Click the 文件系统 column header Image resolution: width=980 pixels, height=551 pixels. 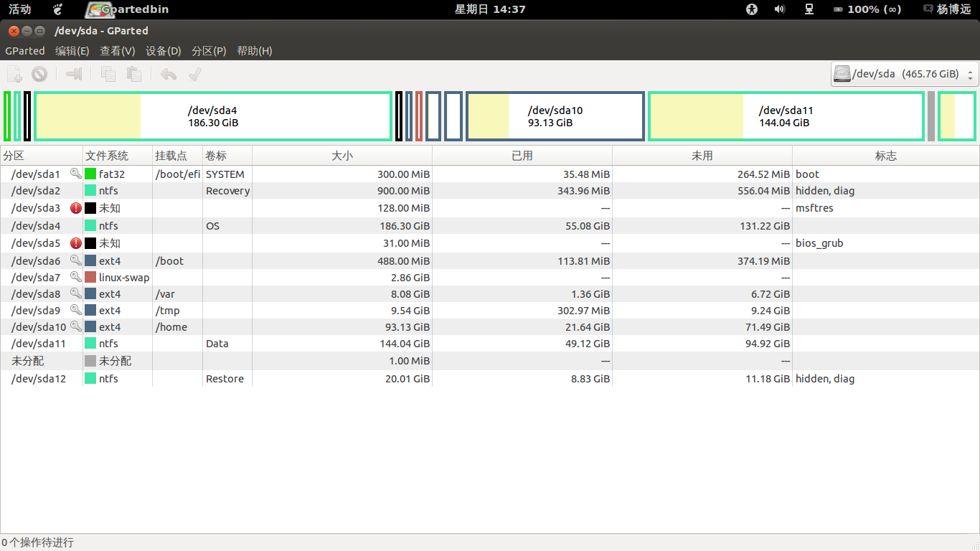coord(118,156)
